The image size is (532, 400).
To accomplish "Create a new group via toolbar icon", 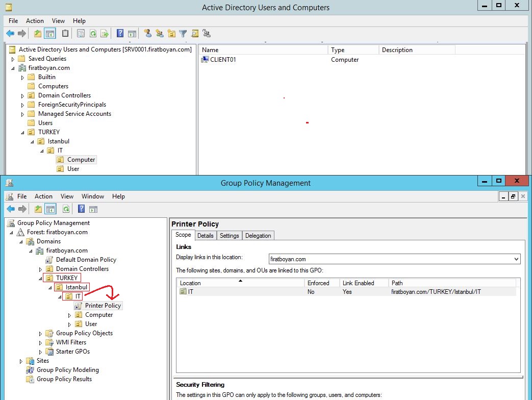I will click(x=160, y=34).
